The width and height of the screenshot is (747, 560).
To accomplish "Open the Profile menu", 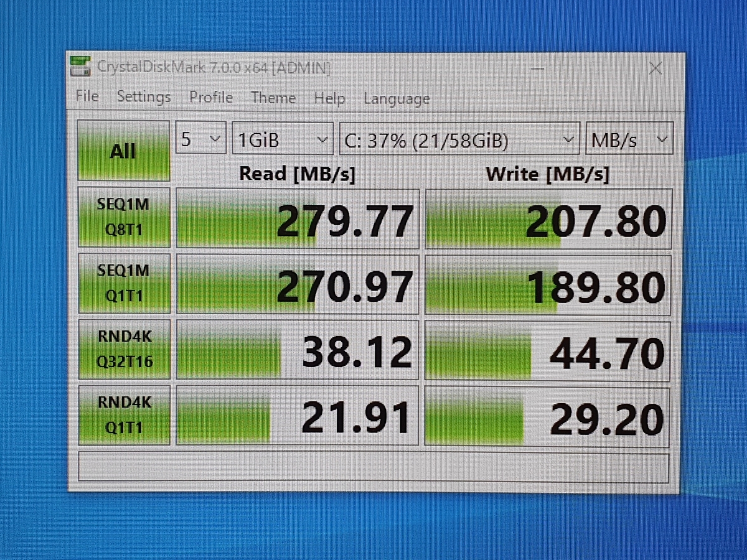I will coord(211,98).
